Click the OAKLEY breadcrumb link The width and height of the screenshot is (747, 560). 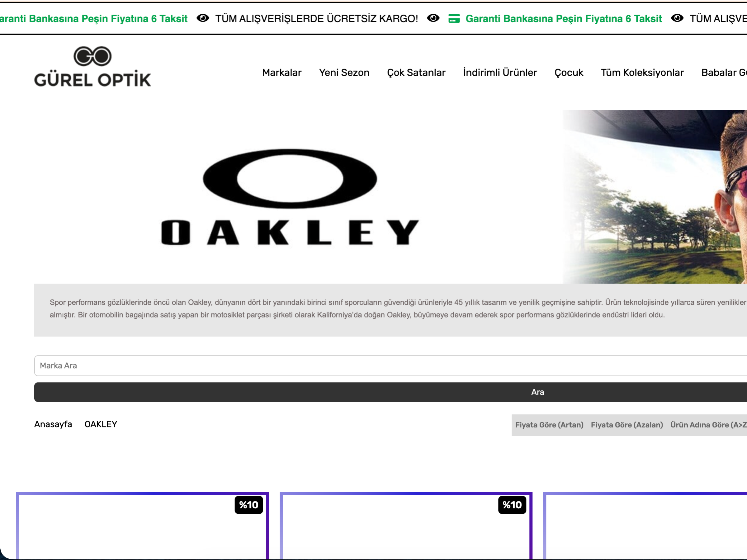pyautogui.click(x=101, y=424)
